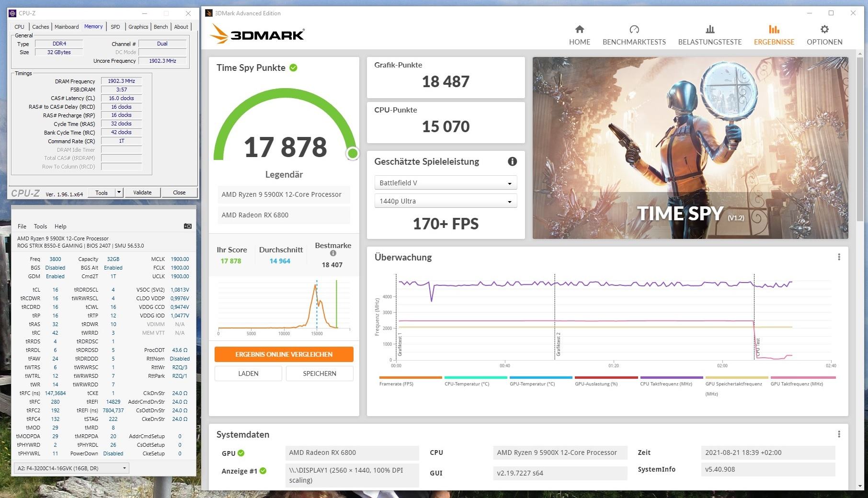Switch to the CPU tab in CPU-Z
The image size is (868, 498).
point(19,27)
